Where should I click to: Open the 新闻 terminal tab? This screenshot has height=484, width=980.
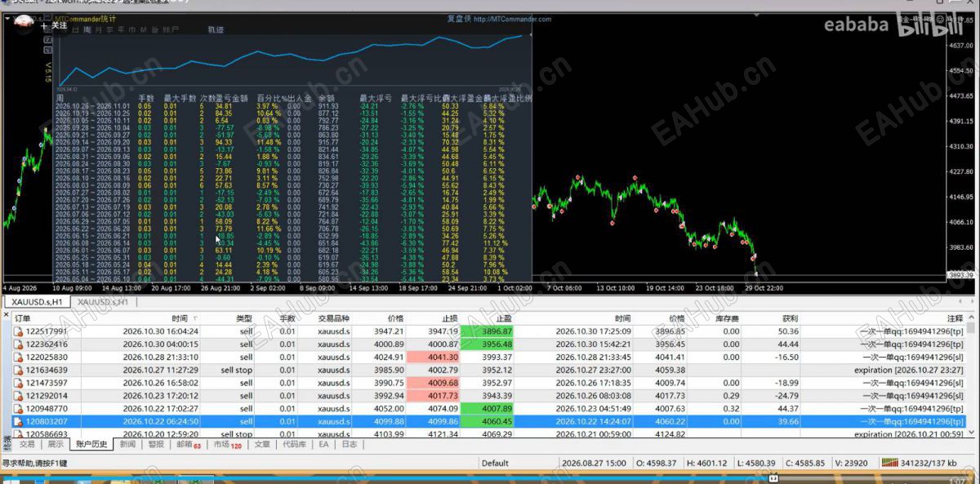click(x=127, y=445)
